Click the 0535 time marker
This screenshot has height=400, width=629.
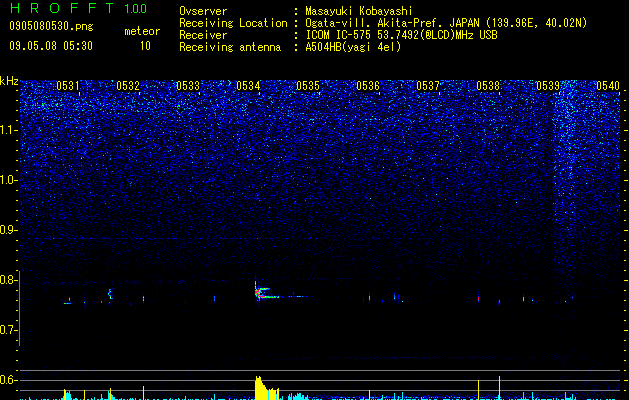coord(308,85)
